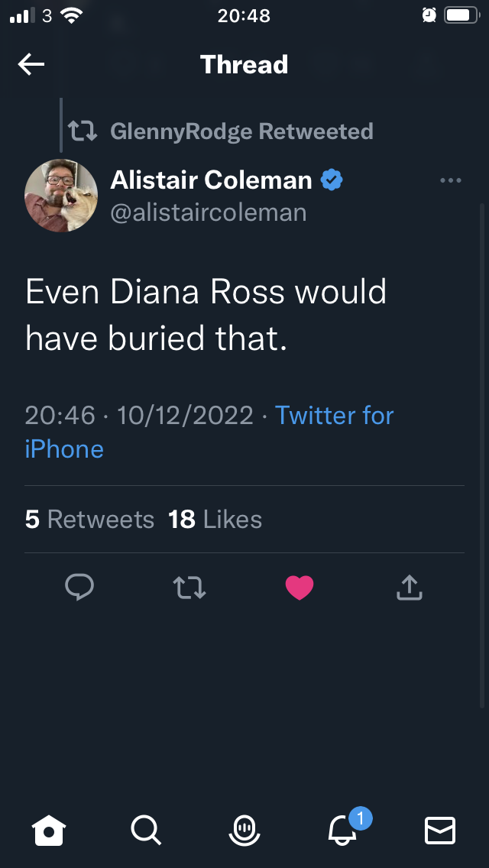Open the Search tab
This screenshot has height=868, width=489.
tap(145, 829)
